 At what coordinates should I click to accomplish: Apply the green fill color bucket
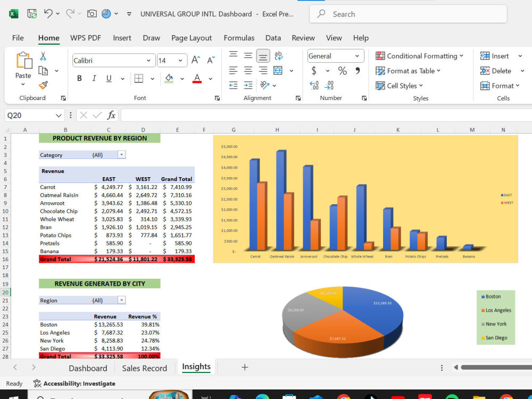(169, 78)
